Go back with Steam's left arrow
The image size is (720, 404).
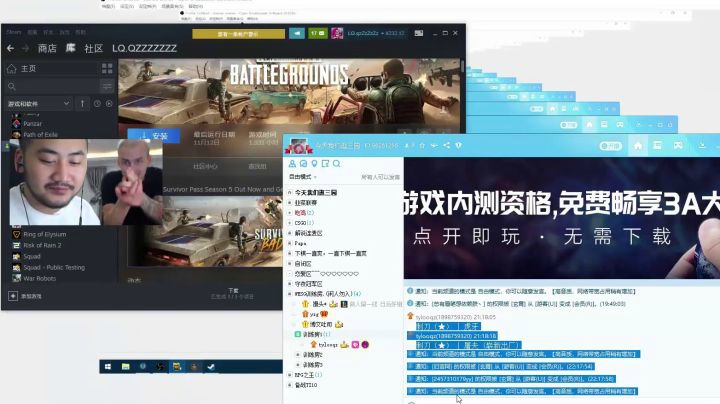click(11, 48)
